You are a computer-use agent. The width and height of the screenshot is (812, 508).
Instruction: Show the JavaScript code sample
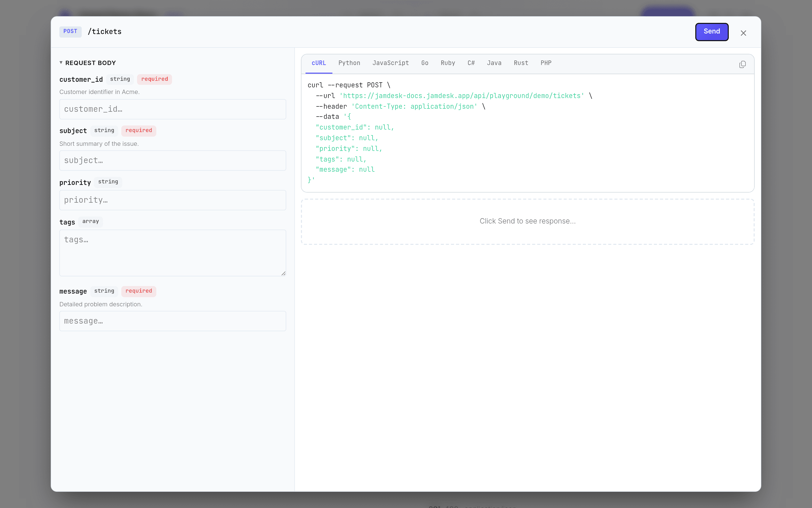391,63
